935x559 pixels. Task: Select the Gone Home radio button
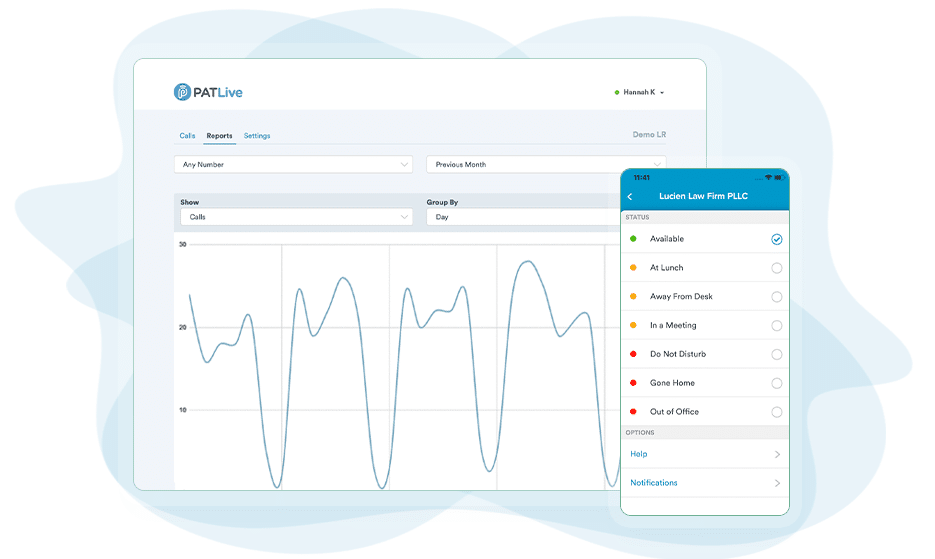pos(776,383)
